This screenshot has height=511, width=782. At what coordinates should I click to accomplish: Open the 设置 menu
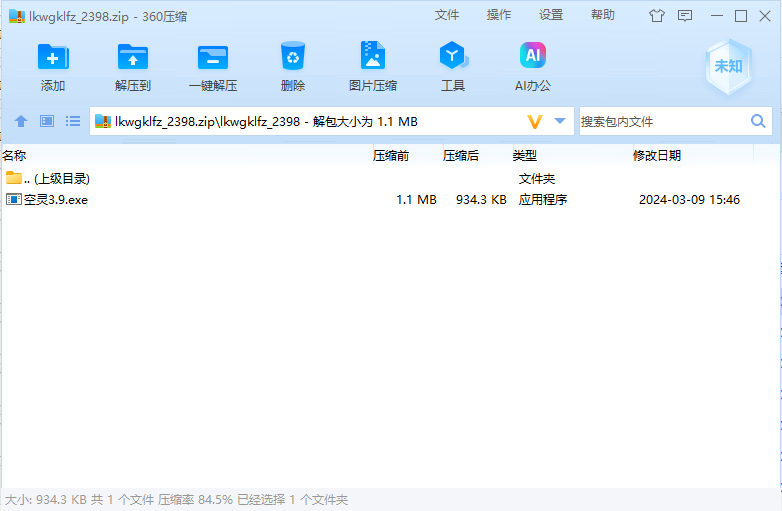point(551,15)
